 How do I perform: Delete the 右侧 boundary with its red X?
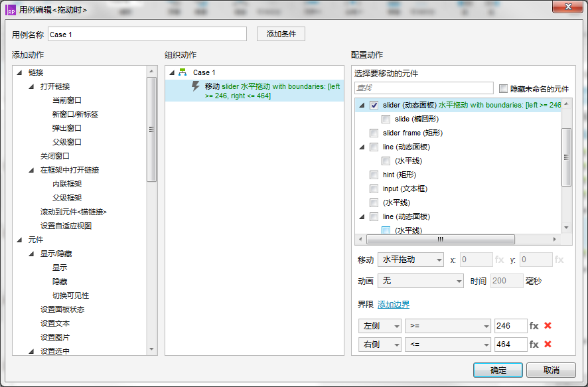click(x=546, y=345)
